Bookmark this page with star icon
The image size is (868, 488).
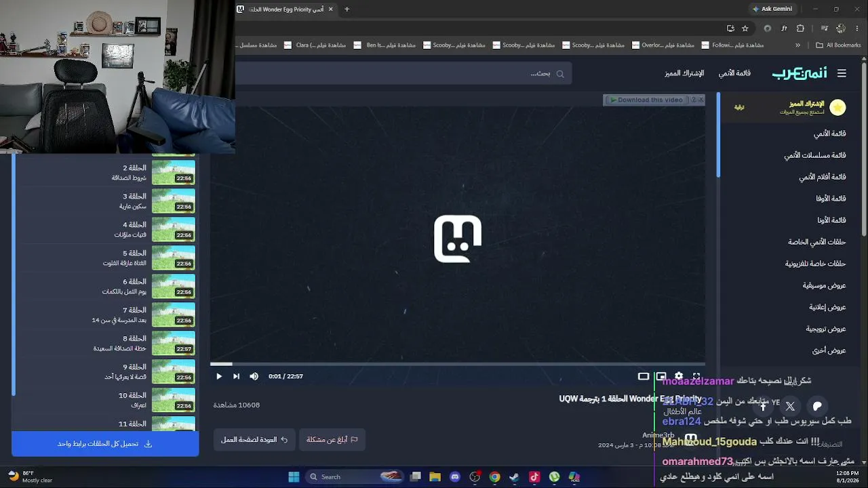click(x=745, y=28)
